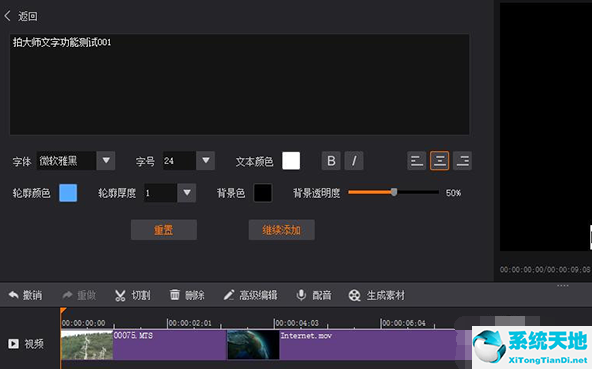This screenshot has height=369, width=592.
Task: Expand the 轮廓厚度 outline thickness dropdown
Action: [187, 193]
